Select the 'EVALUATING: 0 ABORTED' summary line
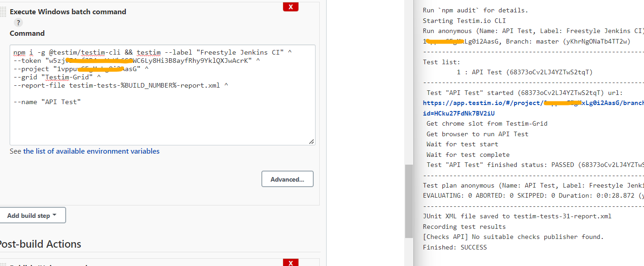The width and height of the screenshot is (644, 266). point(533,195)
